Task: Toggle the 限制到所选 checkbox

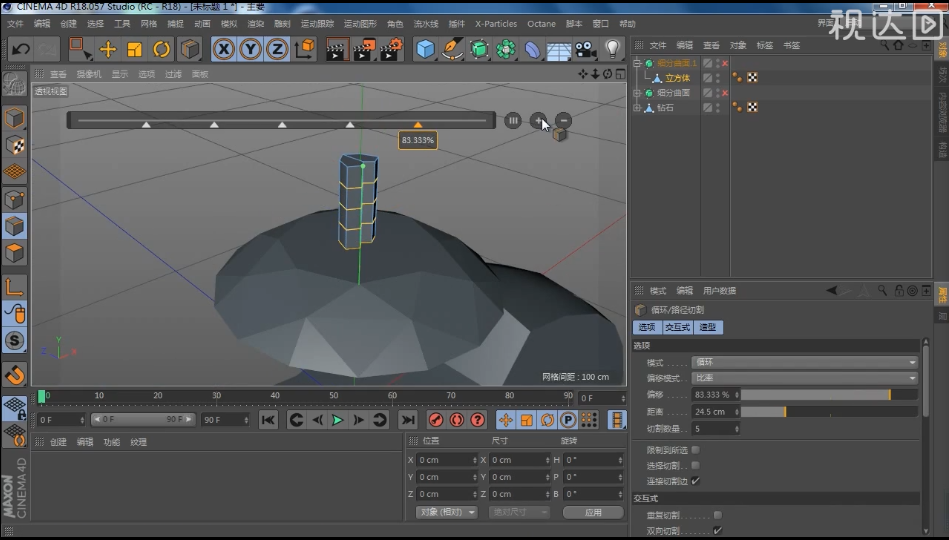Action: 695,450
